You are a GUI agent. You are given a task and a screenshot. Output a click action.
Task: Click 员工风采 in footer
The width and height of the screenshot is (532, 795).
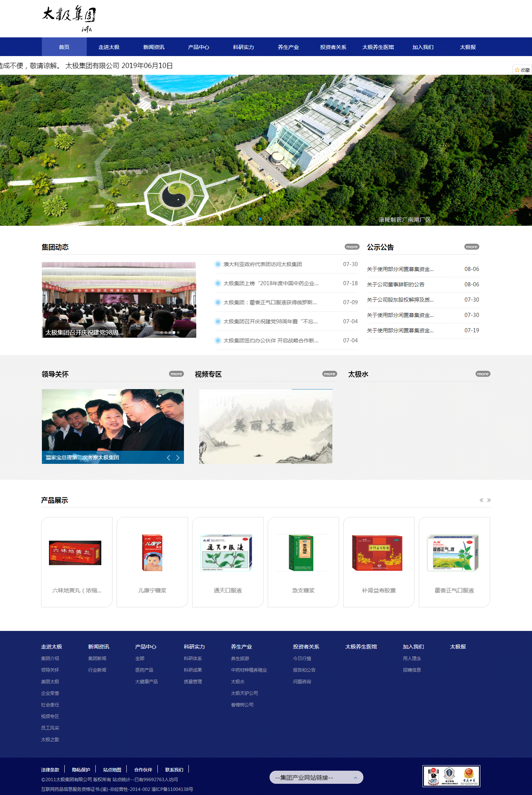click(x=50, y=728)
